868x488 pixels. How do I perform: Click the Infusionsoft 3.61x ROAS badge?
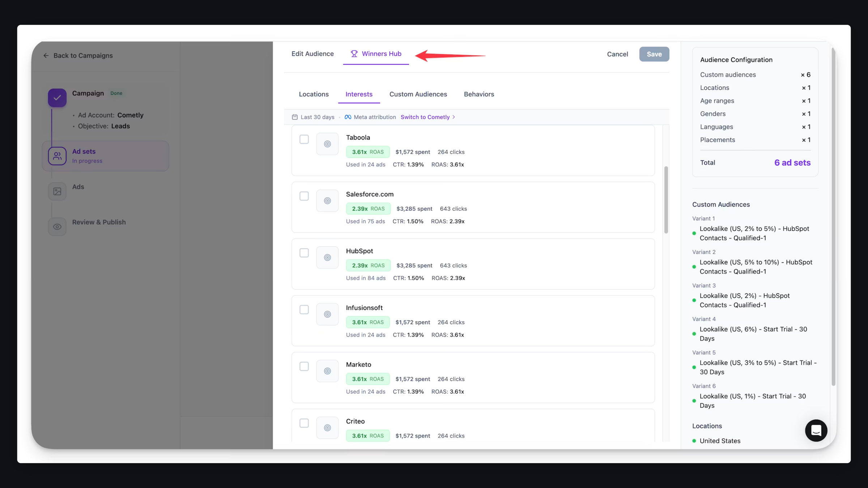(368, 322)
